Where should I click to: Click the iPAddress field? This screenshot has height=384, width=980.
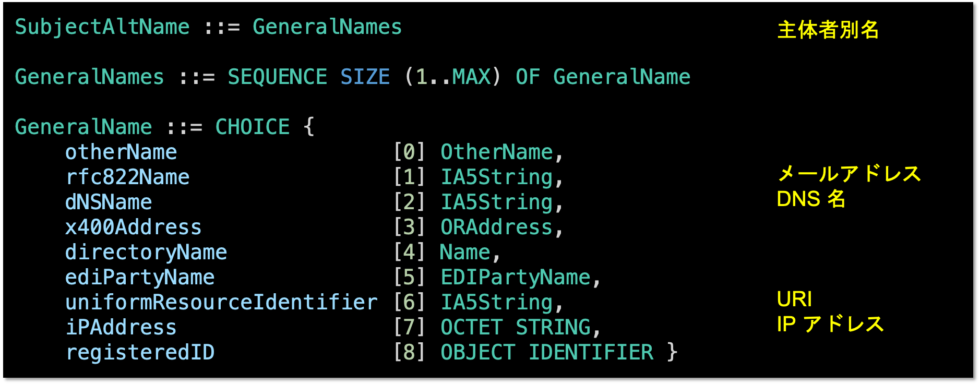[x=121, y=328]
